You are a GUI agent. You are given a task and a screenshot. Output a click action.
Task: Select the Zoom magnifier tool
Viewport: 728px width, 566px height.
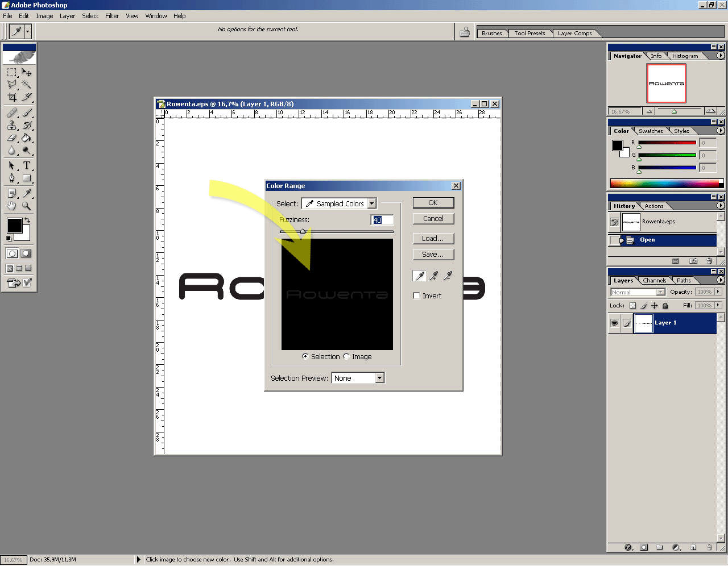point(27,206)
